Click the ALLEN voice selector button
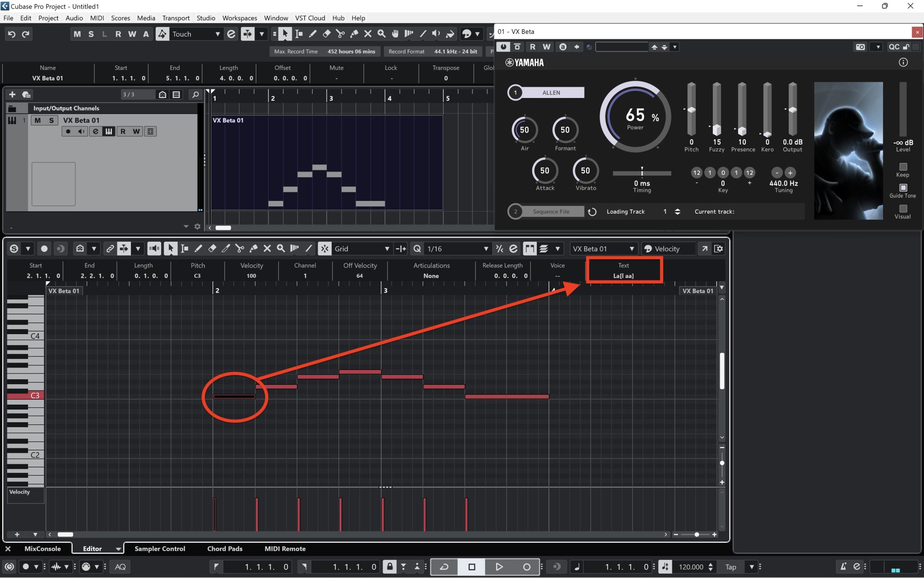924x578 pixels. (551, 93)
